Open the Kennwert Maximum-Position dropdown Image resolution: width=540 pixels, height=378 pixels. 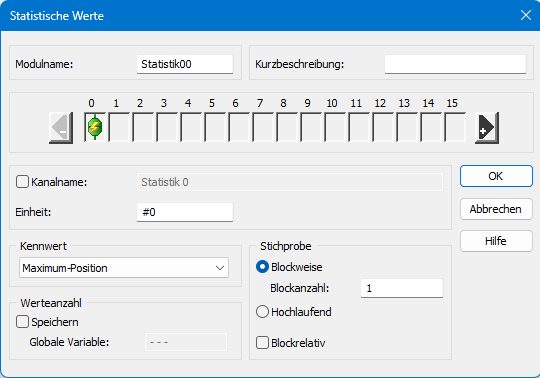click(x=124, y=268)
